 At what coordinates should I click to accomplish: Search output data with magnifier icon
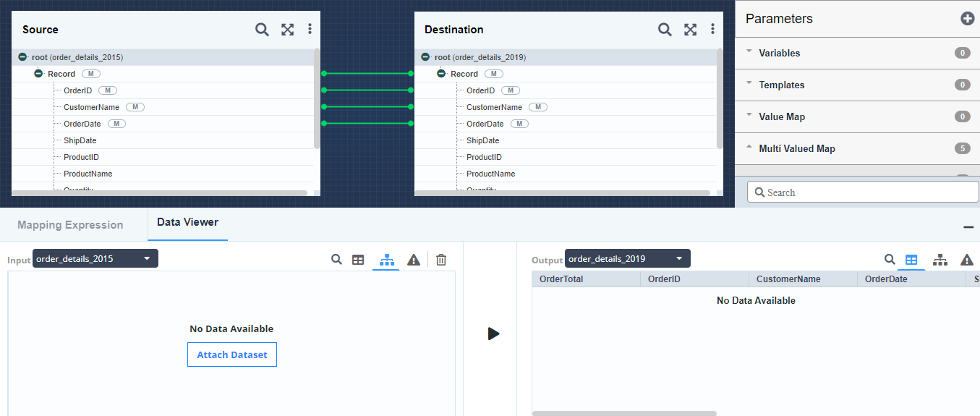point(890,260)
